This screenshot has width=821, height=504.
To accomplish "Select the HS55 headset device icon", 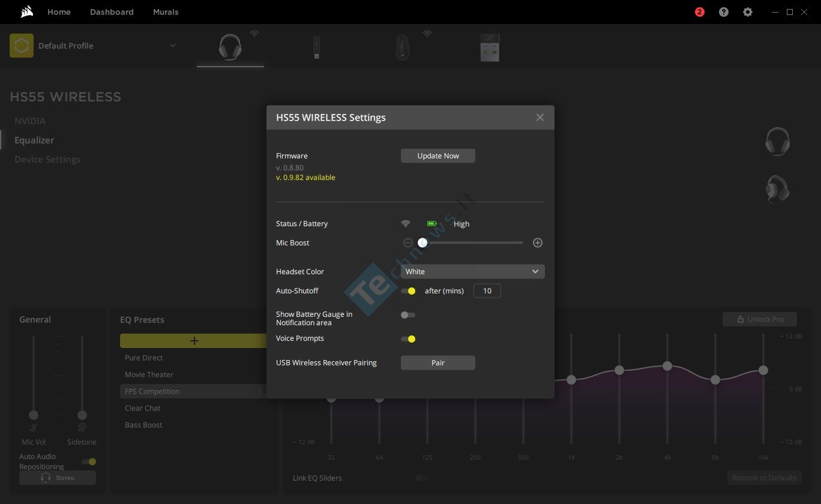I will click(x=230, y=47).
